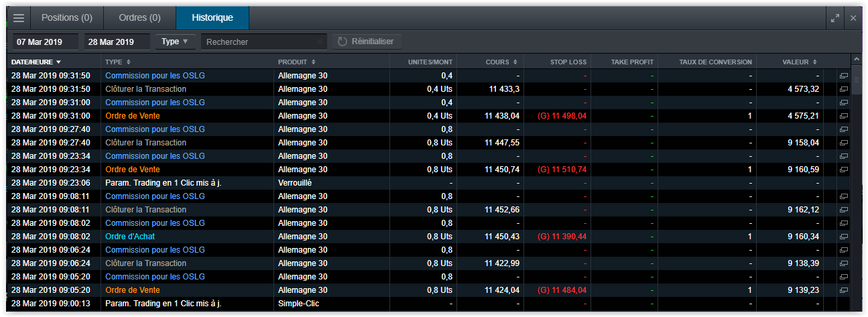This screenshot has width=868, height=317.
Task: Click the start date field 07 Mar 2019
Action: click(45, 42)
